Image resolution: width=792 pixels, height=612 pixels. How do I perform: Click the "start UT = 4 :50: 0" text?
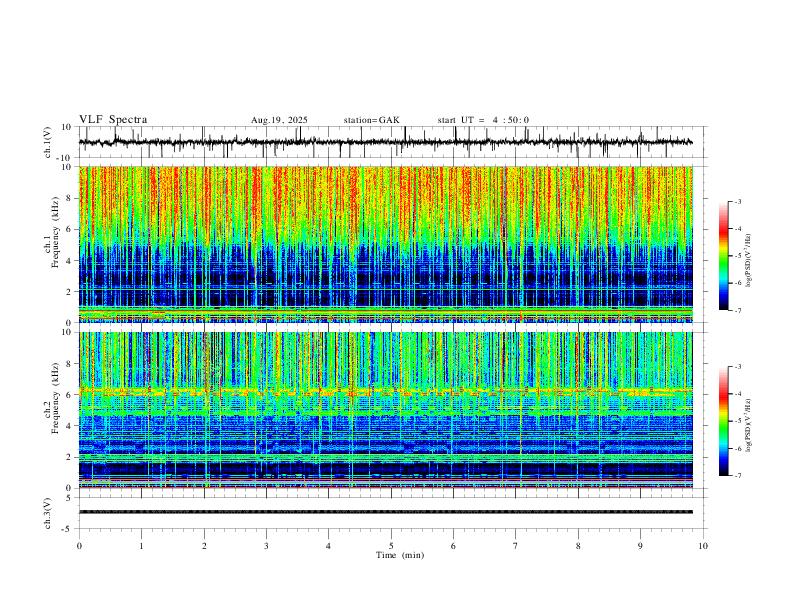(483, 120)
